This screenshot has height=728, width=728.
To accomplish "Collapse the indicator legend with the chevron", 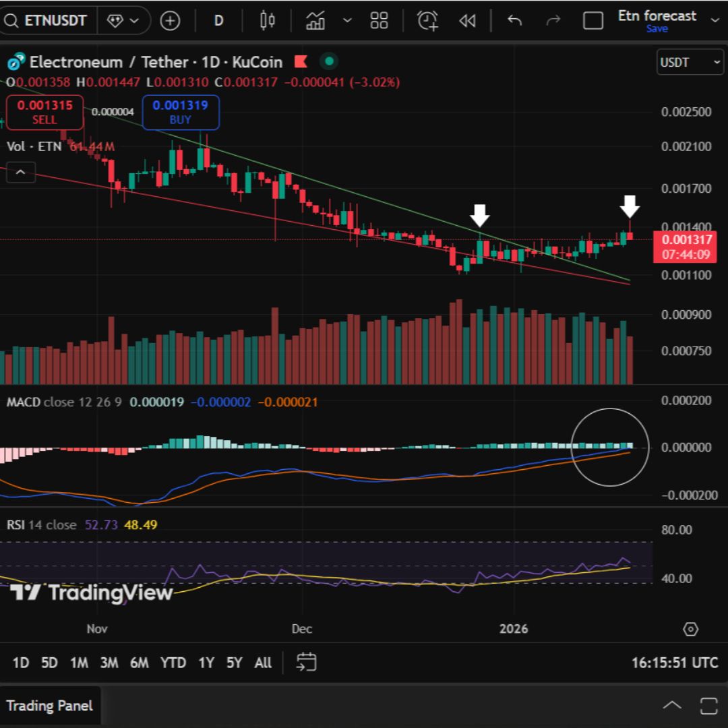I will [20, 173].
